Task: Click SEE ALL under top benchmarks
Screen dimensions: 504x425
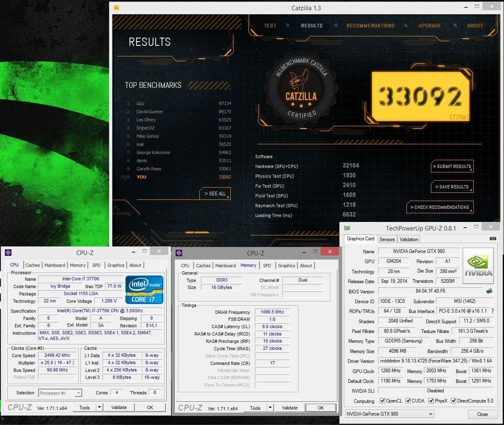Action: pyautogui.click(x=215, y=194)
